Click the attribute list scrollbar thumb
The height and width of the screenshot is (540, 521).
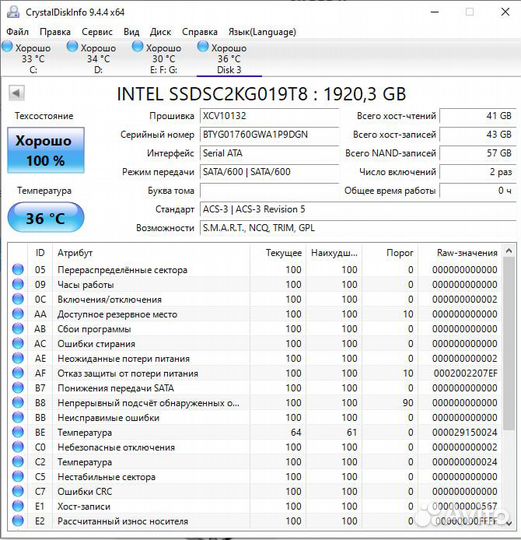coord(509,343)
